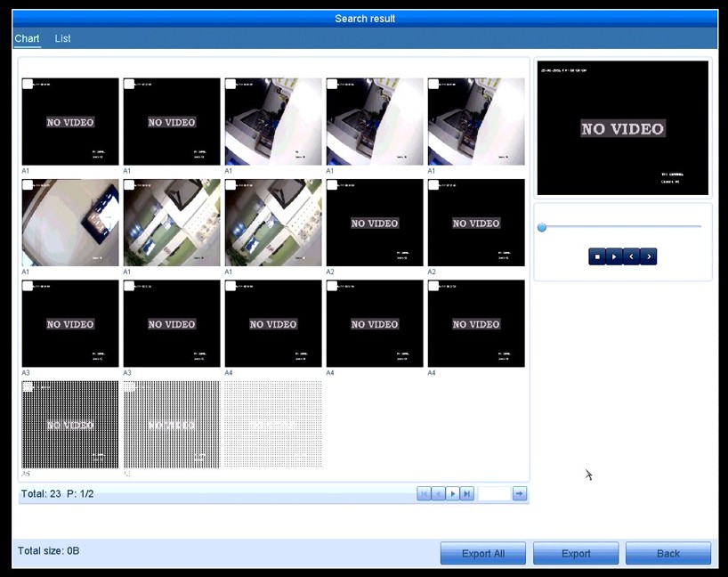
Task: Focus the page number input field
Action: point(494,493)
